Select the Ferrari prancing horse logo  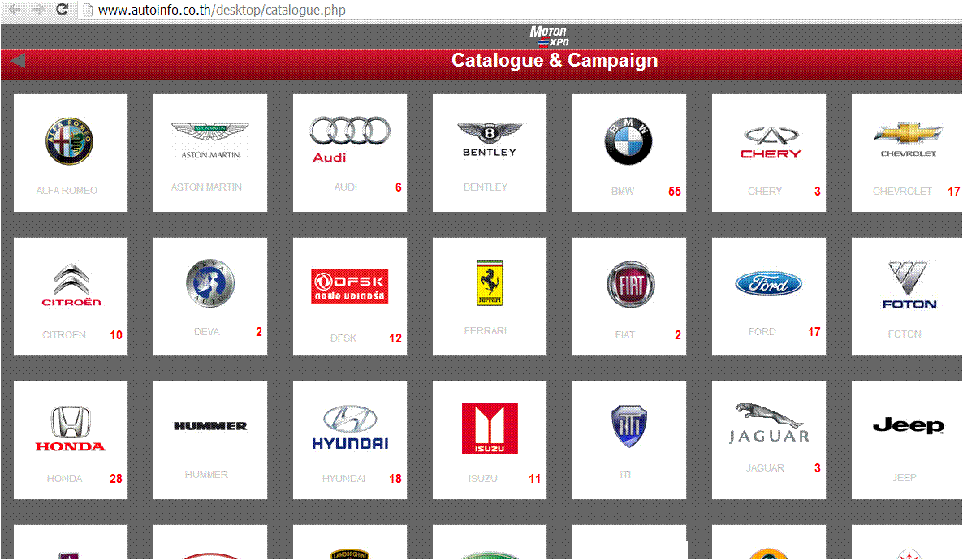[490, 282]
